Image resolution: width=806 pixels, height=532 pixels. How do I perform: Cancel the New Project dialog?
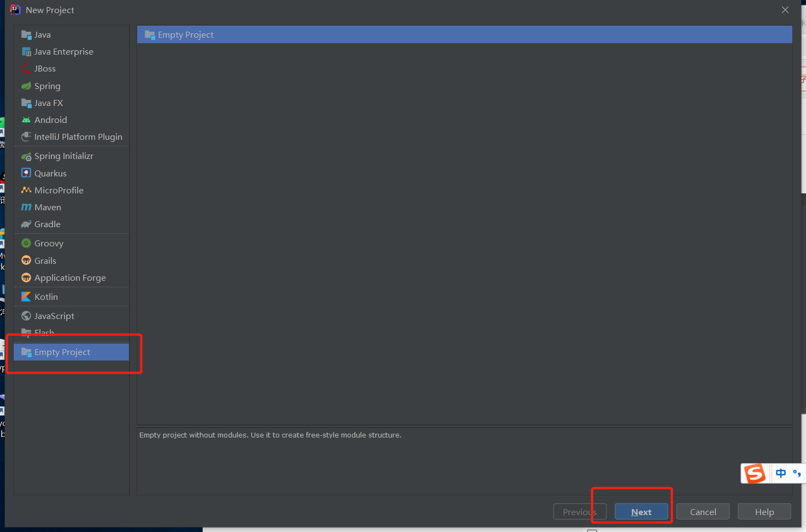703,512
